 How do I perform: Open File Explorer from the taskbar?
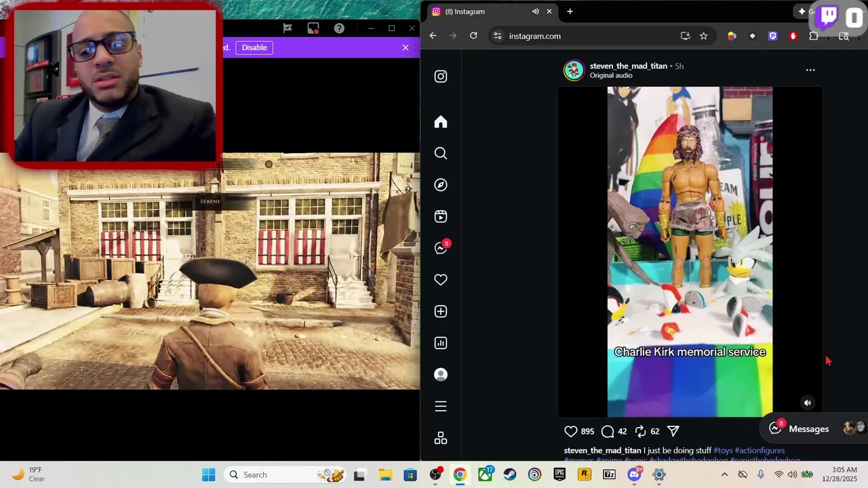tap(384, 475)
